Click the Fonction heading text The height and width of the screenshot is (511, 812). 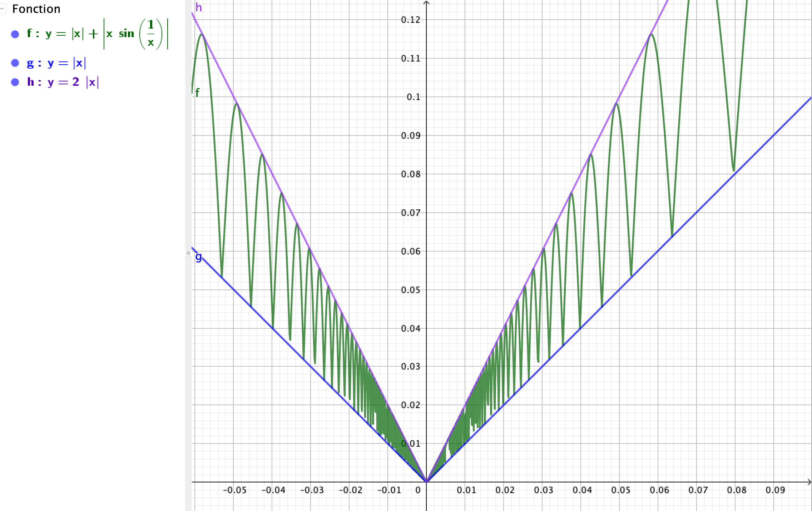[36, 9]
